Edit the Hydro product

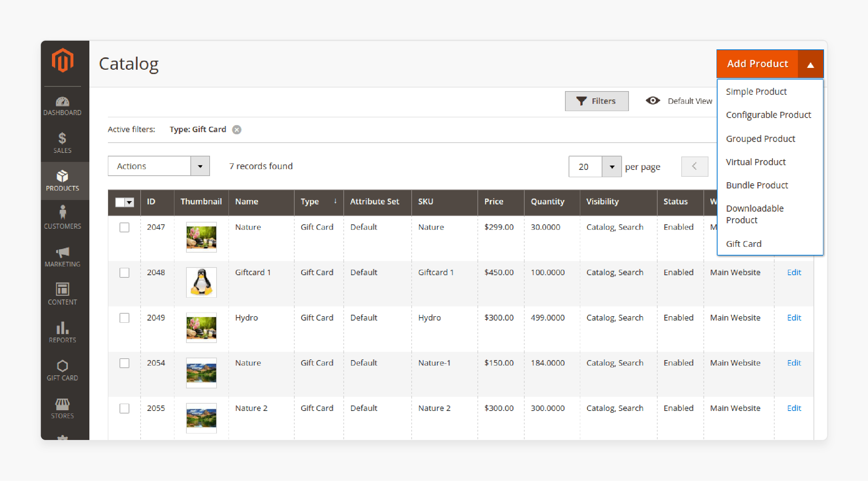click(794, 318)
